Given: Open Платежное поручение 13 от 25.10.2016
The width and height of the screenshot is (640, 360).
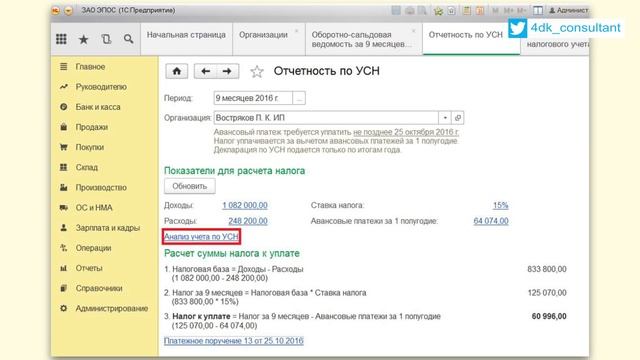Looking at the screenshot, I should coord(233,340).
